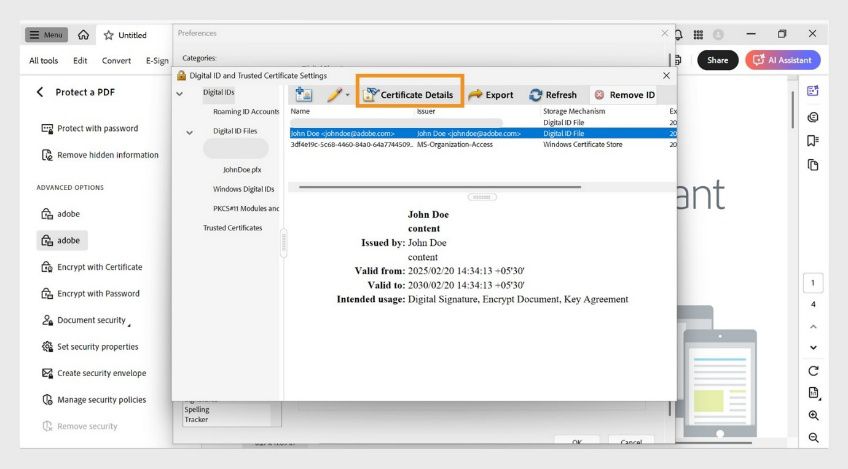Click the Storage Mechanism column header
Image resolution: width=848 pixels, height=469 pixels.
[x=574, y=111]
